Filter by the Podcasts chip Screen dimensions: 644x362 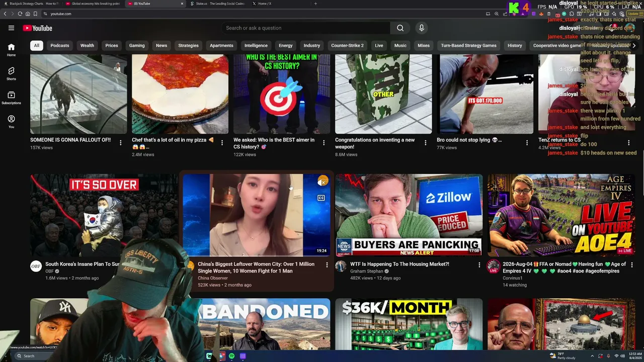60,46
